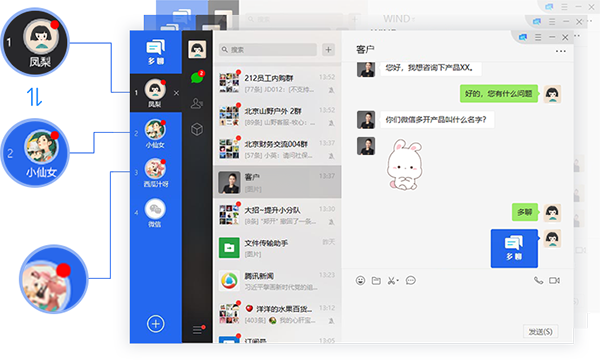Select the scissors screenshot tool
The width and height of the screenshot is (600, 360).
[x=391, y=280]
